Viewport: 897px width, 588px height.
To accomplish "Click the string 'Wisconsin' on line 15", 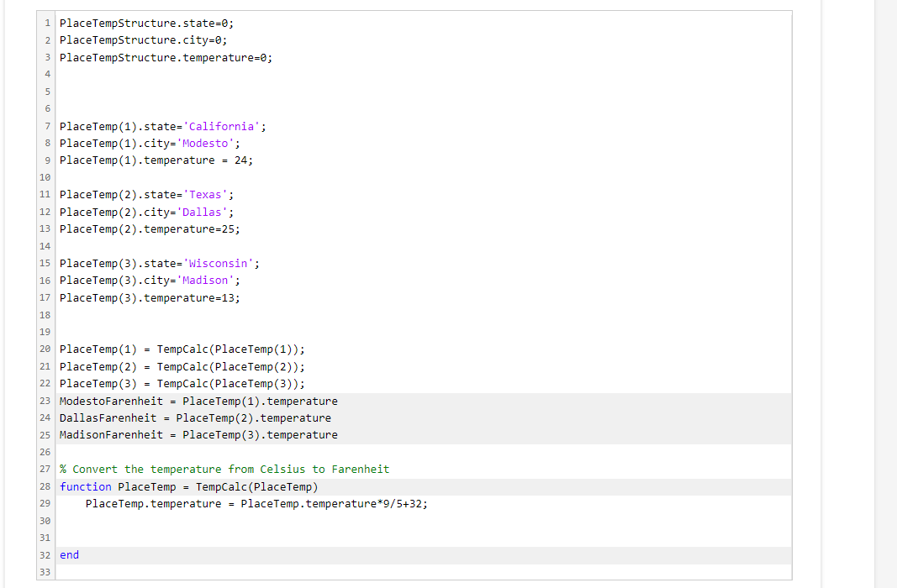I will (x=218, y=264).
